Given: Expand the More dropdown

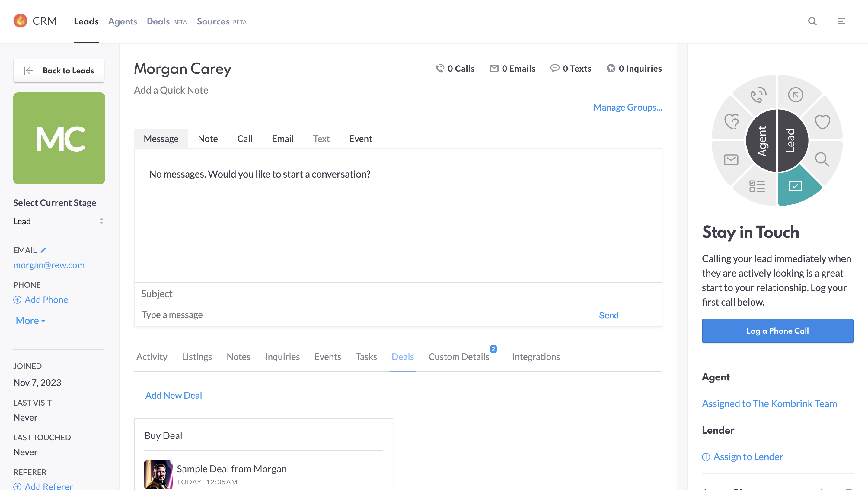Looking at the screenshot, I should point(31,320).
